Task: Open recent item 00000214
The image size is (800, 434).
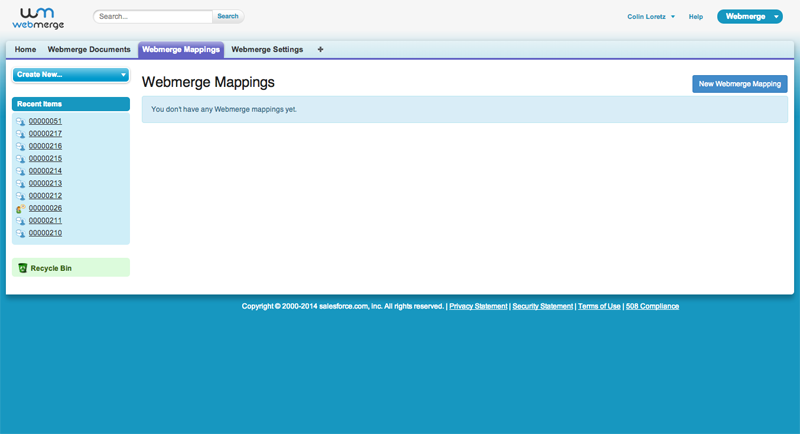Action: 45,171
